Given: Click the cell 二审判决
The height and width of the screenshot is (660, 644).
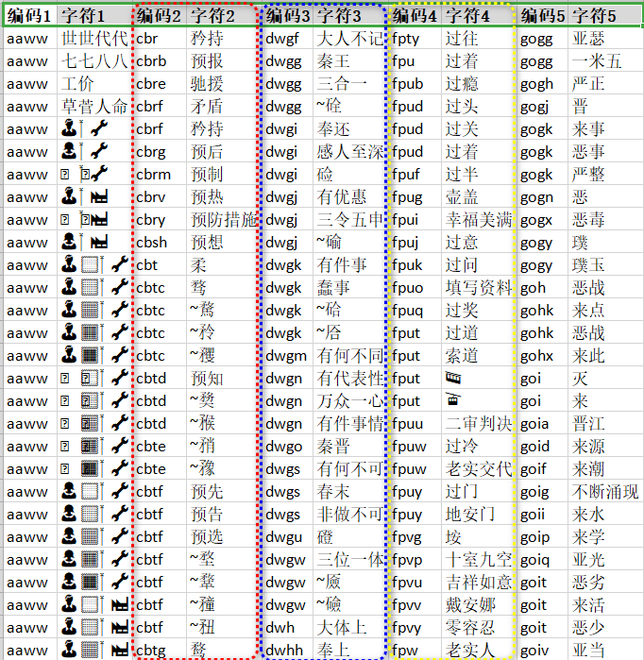Looking at the screenshot, I should pyautogui.click(x=478, y=424).
